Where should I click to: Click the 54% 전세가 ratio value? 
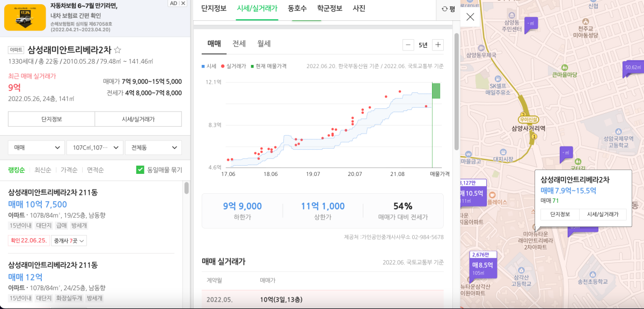[402, 206]
